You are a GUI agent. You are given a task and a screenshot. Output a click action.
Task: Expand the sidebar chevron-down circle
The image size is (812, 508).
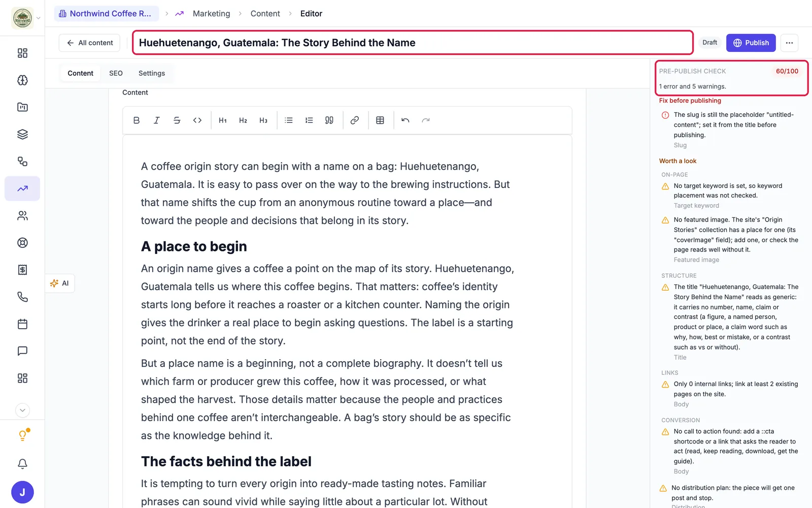pyautogui.click(x=22, y=410)
